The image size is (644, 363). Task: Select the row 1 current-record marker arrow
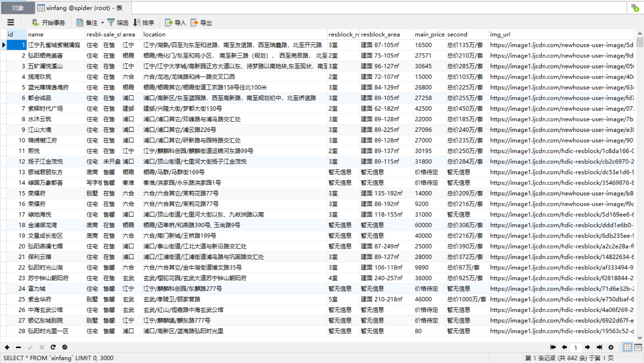coord(3,45)
